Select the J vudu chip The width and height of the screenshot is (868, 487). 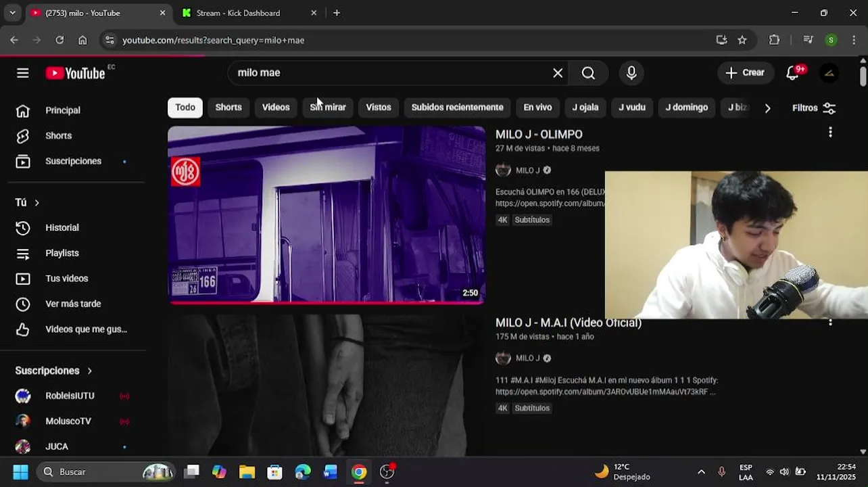tap(632, 107)
